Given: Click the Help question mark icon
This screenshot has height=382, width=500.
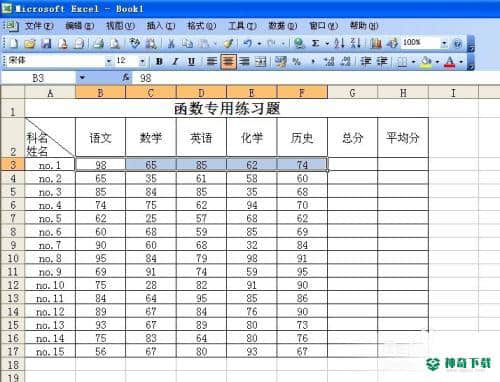Looking at the screenshot, I should click(458, 43).
